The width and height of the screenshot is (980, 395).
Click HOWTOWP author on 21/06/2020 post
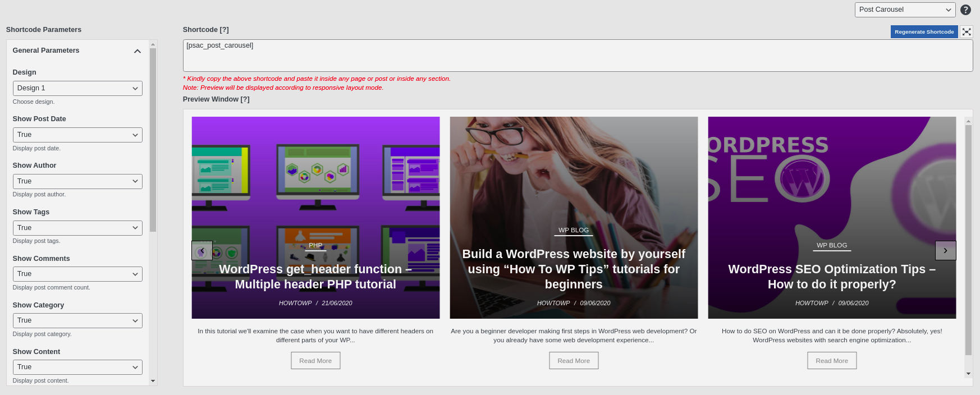(x=295, y=303)
